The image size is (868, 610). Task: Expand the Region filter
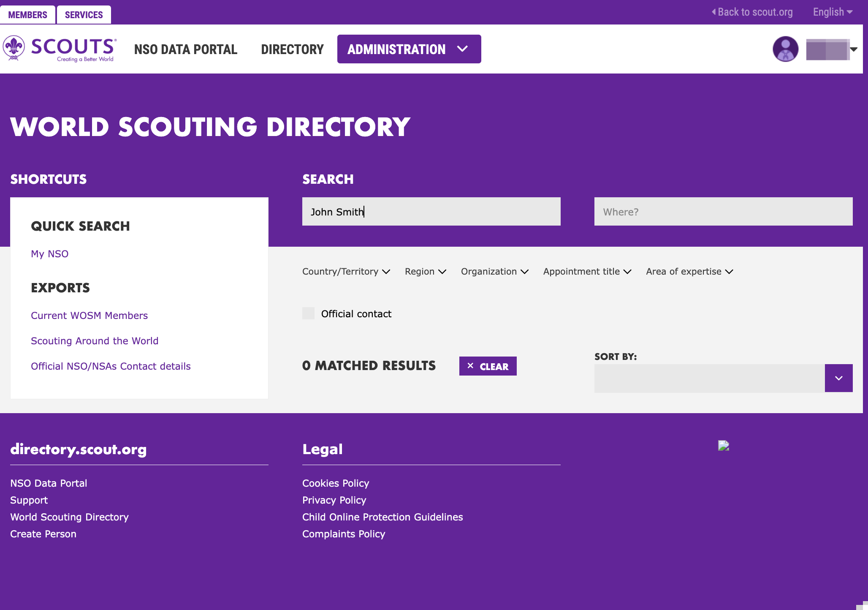[x=426, y=272]
